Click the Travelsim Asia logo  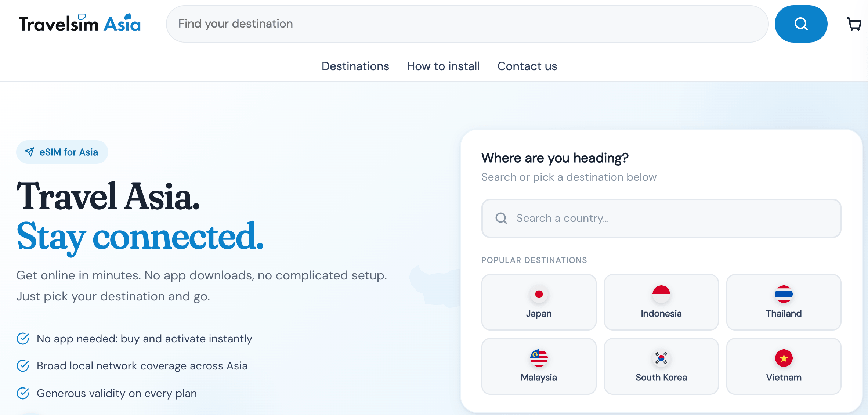click(80, 23)
